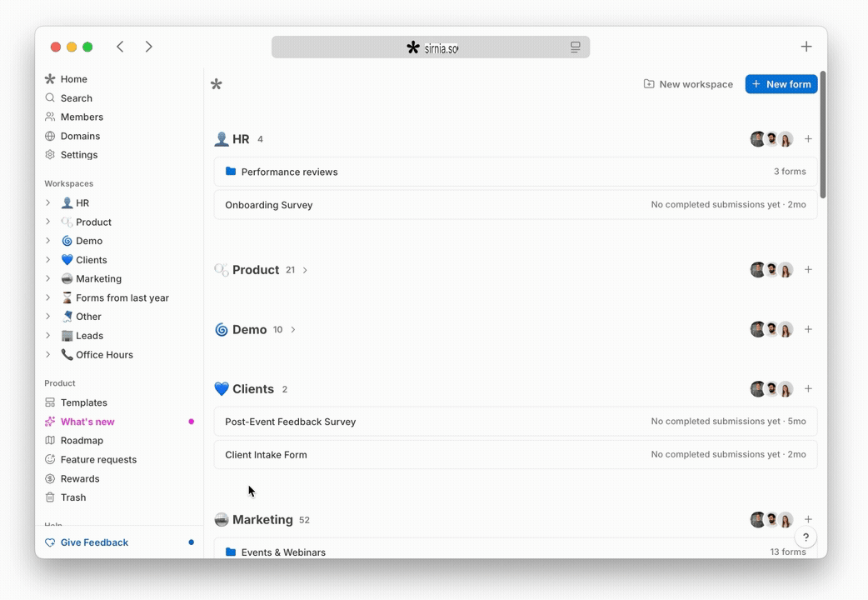Viewport: 868px width, 600px height.
Task: Click the Give Feedback heart icon
Action: tap(50, 542)
